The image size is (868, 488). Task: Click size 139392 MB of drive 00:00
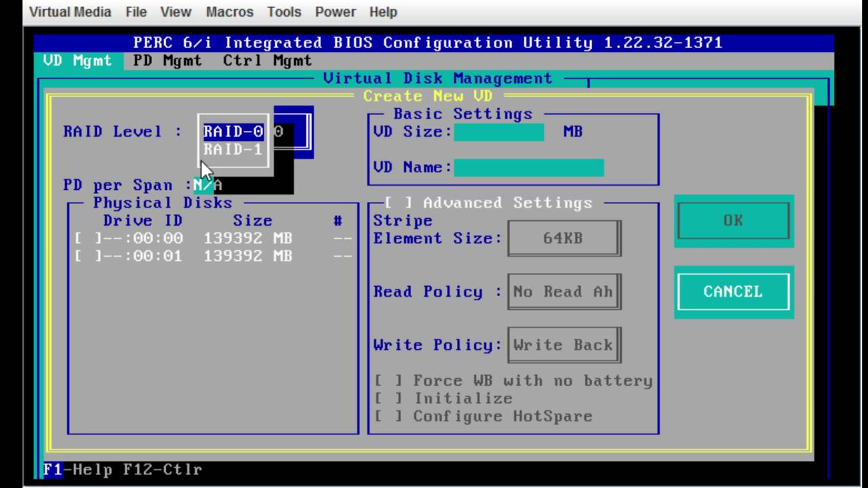[x=248, y=239]
